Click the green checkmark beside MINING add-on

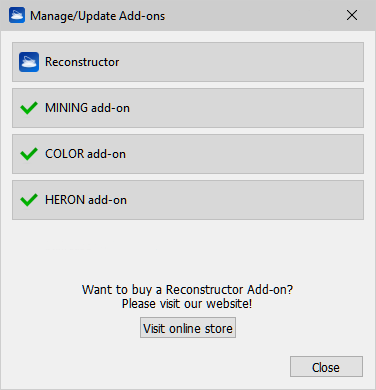pyautogui.click(x=29, y=108)
